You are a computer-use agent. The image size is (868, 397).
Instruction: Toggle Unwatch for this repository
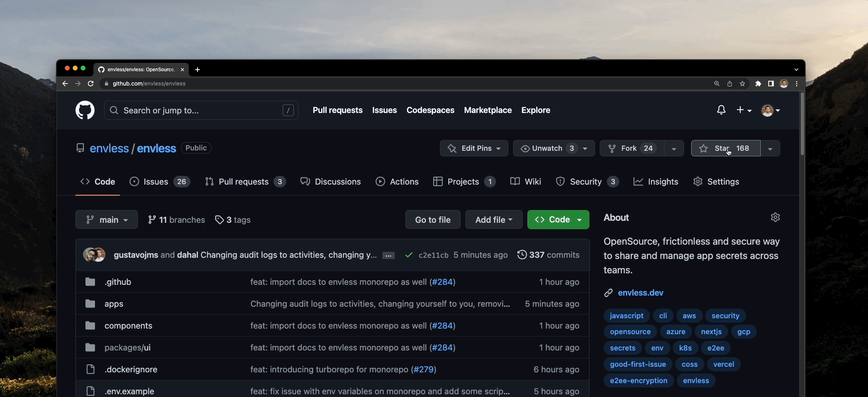(546, 148)
